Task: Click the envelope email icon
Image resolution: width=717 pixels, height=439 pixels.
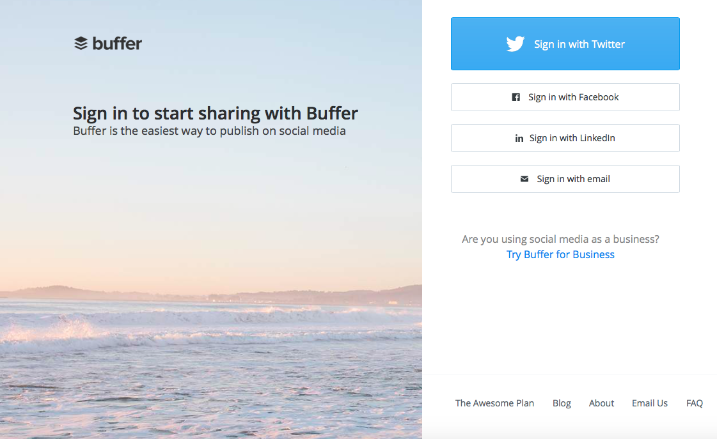Action: coord(524,179)
